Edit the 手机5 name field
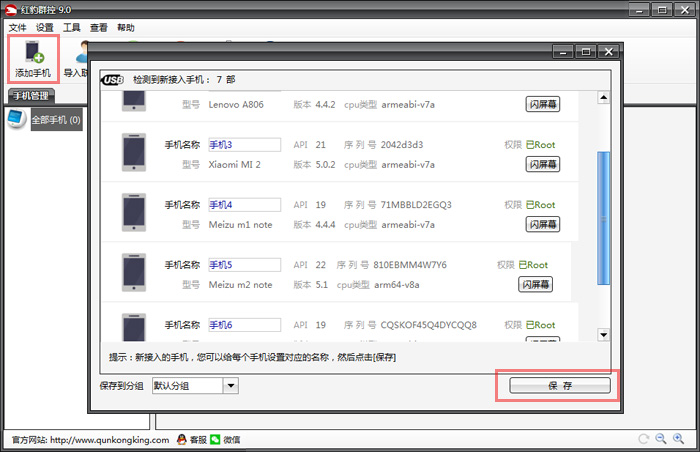Image resolution: width=700 pixels, height=452 pixels. 245,265
